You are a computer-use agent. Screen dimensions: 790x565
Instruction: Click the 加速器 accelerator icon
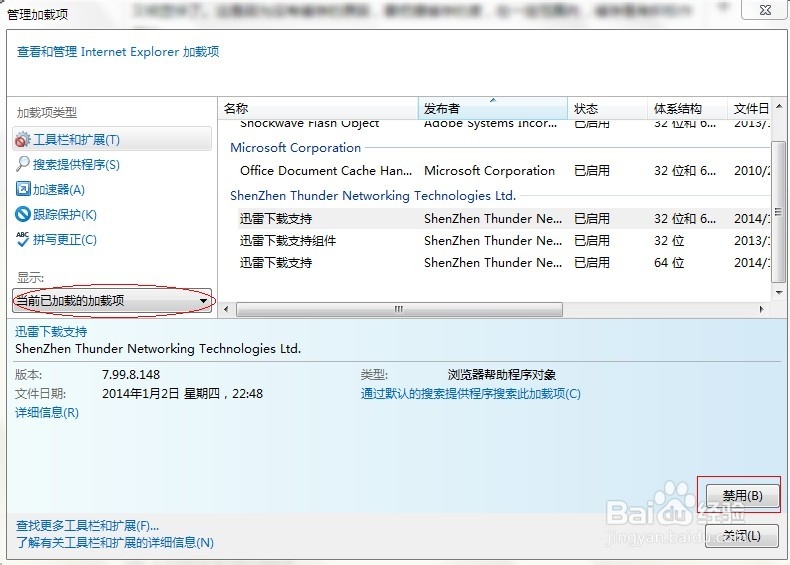tap(23, 189)
